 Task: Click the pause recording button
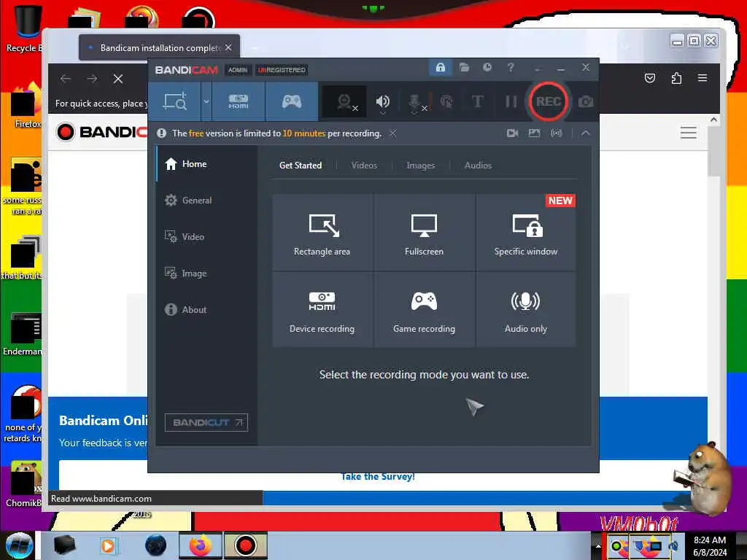(511, 101)
